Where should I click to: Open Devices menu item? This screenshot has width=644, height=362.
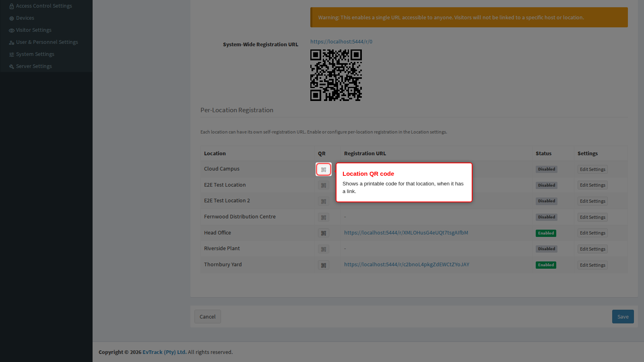tap(25, 18)
